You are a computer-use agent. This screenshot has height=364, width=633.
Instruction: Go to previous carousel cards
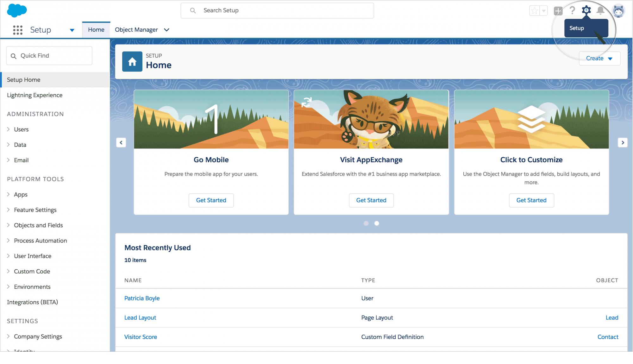point(121,142)
